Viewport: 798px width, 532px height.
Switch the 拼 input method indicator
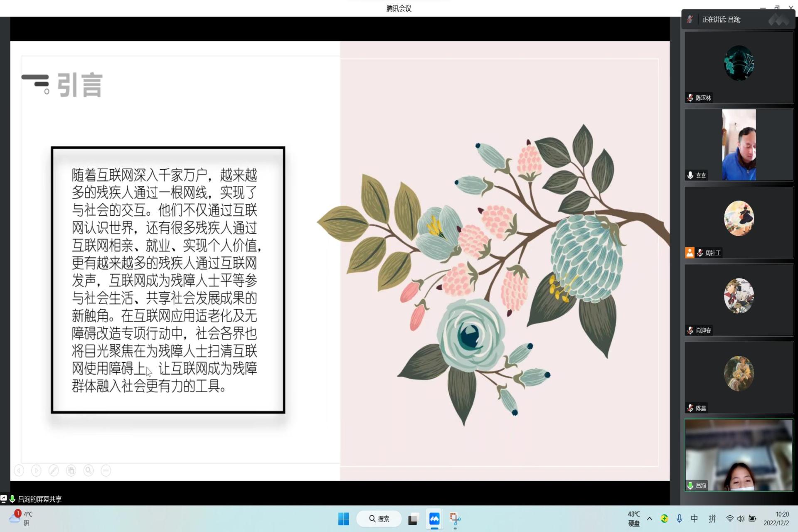pos(712,518)
